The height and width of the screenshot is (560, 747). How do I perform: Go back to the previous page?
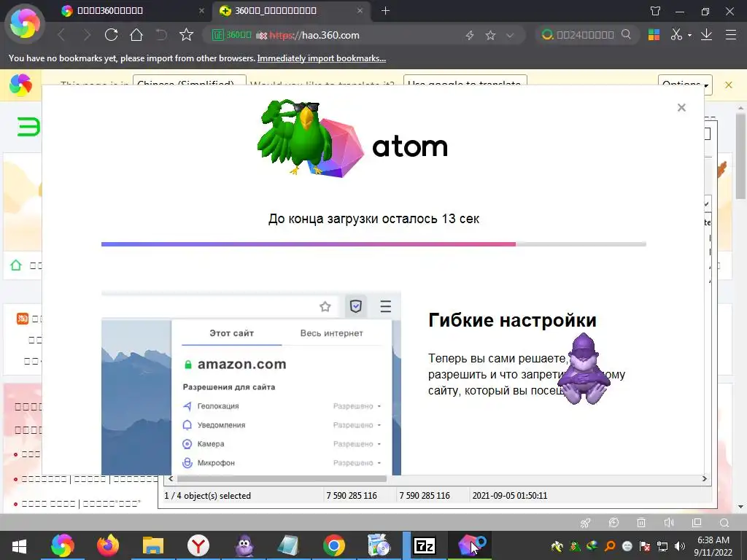(x=62, y=35)
